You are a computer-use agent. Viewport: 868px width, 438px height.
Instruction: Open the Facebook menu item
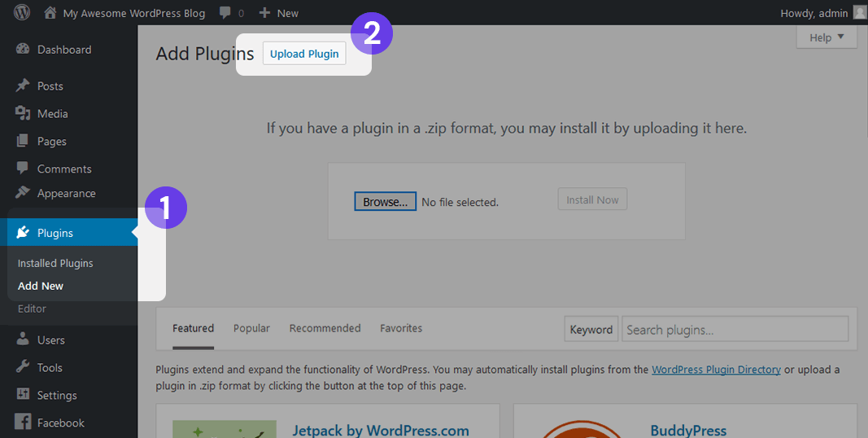(61, 423)
